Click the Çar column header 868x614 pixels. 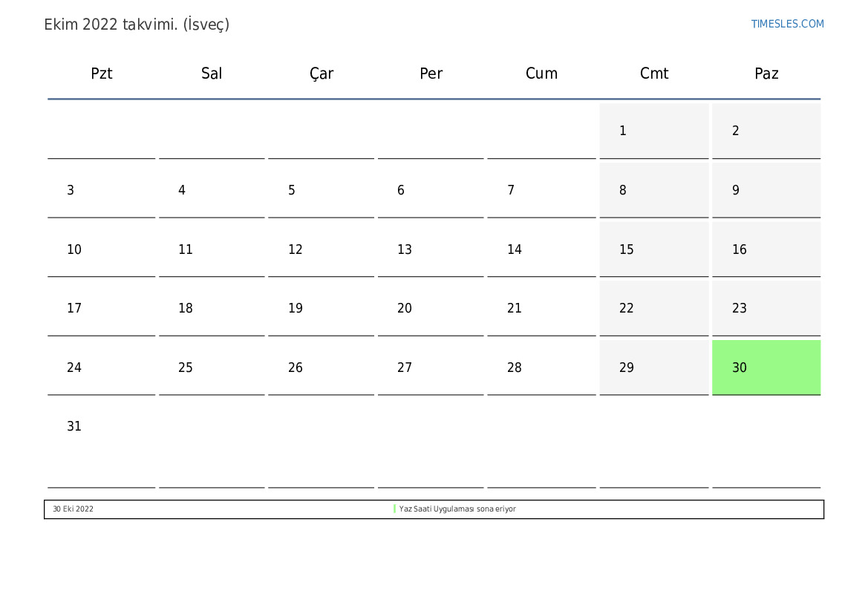click(322, 74)
